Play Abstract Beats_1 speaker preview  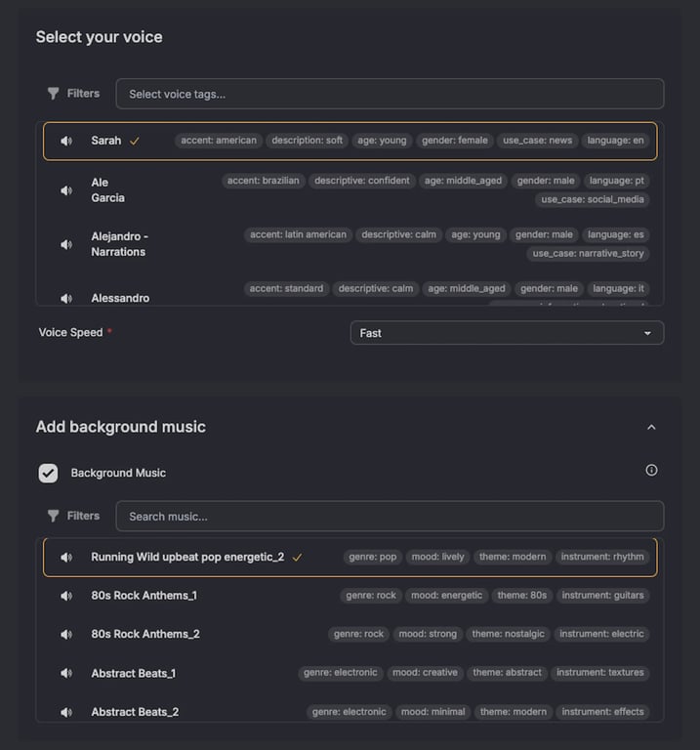point(66,673)
